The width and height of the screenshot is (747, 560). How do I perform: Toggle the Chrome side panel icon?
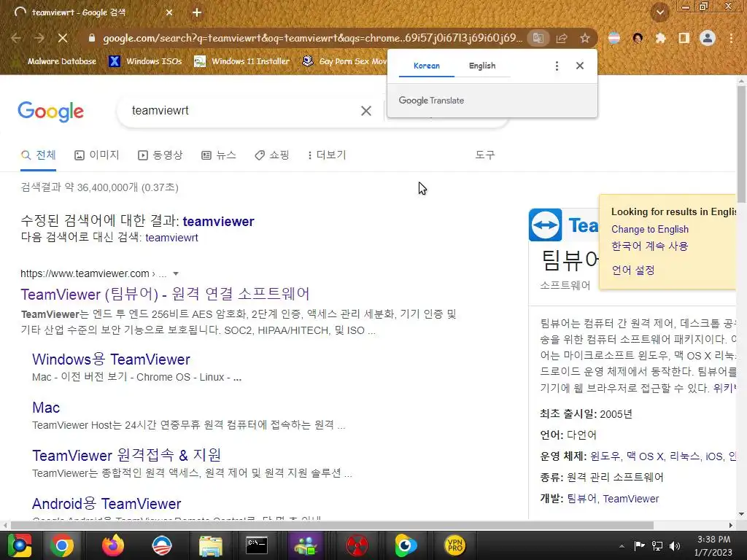click(684, 38)
